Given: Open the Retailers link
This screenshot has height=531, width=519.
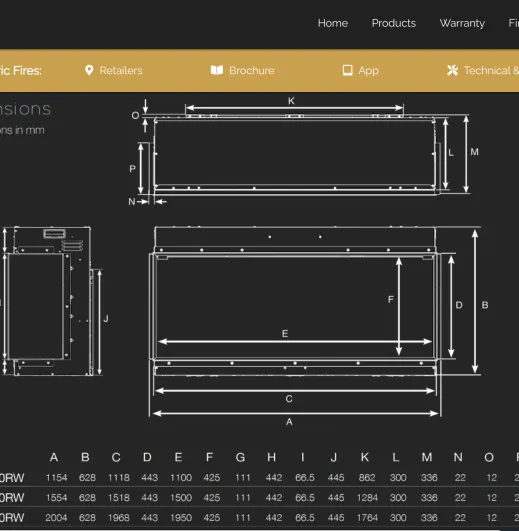Looking at the screenshot, I should [121, 70].
